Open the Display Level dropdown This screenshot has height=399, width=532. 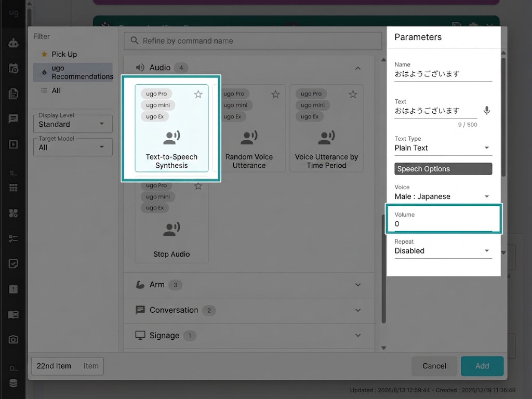pyautogui.click(x=73, y=124)
